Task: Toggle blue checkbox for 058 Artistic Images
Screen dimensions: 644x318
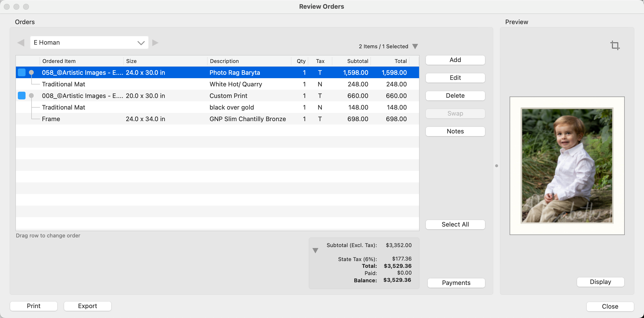Action: pyautogui.click(x=22, y=72)
